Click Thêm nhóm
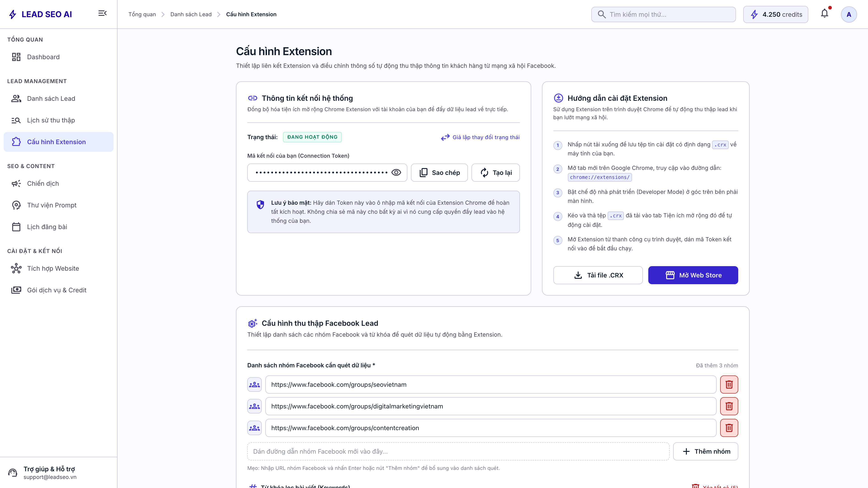This screenshot has width=868, height=488. [x=705, y=451]
